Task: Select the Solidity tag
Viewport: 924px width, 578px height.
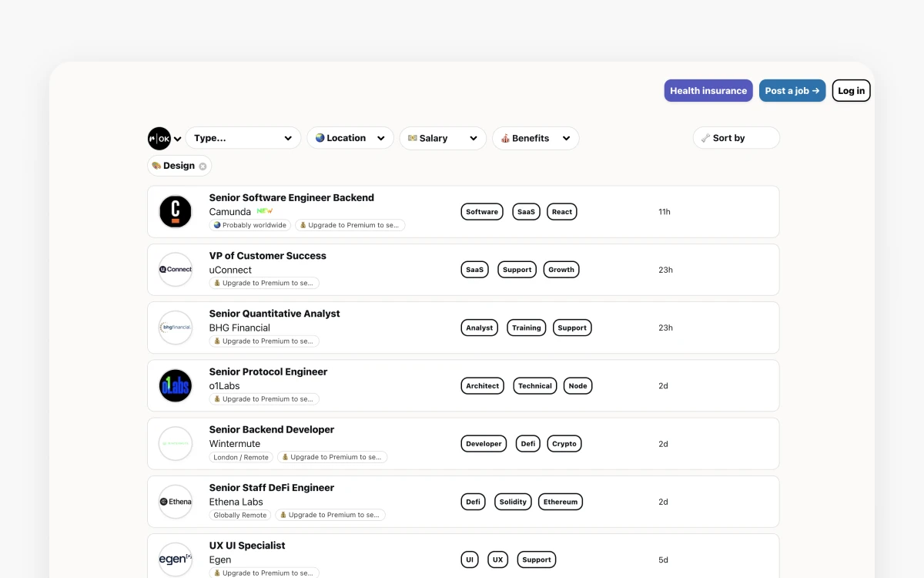Action: click(513, 502)
